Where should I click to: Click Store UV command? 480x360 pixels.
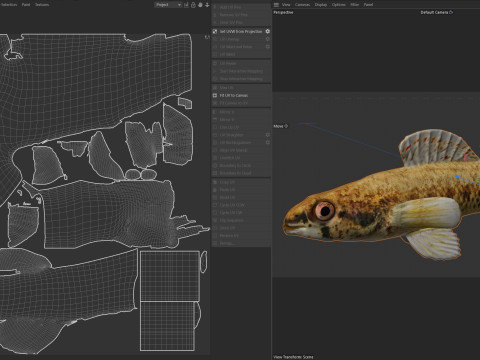point(227,228)
